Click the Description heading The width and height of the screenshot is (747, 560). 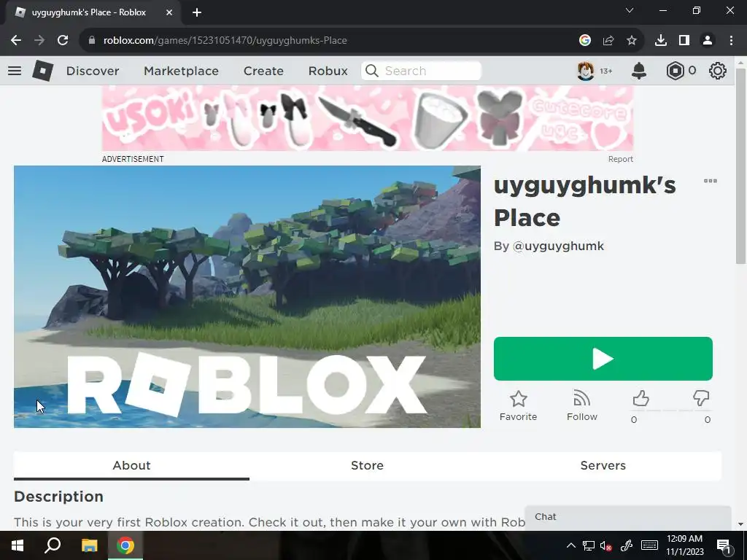pyautogui.click(x=58, y=497)
